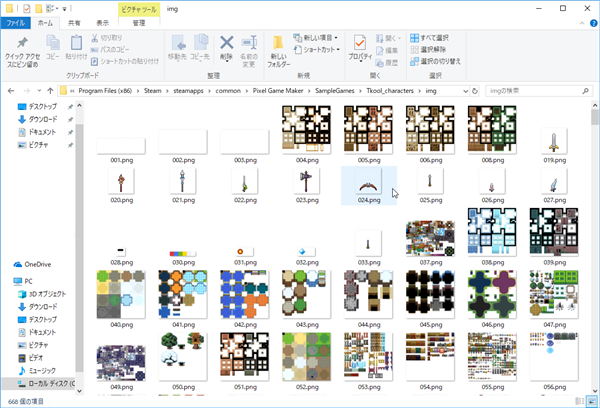Select the Home (ホーム) tab
This screenshot has height=408, width=600.
(x=45, y=23)
